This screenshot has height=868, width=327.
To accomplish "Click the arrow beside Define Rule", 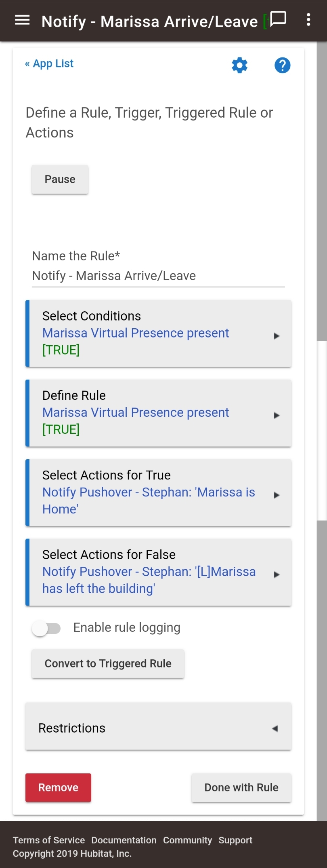I will coord(277,415).
